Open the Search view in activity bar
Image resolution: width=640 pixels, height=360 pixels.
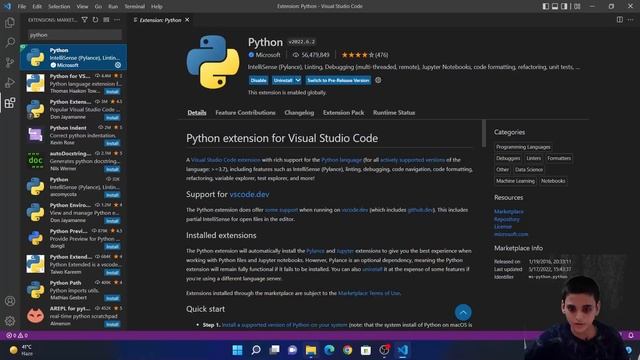(10, 42)
